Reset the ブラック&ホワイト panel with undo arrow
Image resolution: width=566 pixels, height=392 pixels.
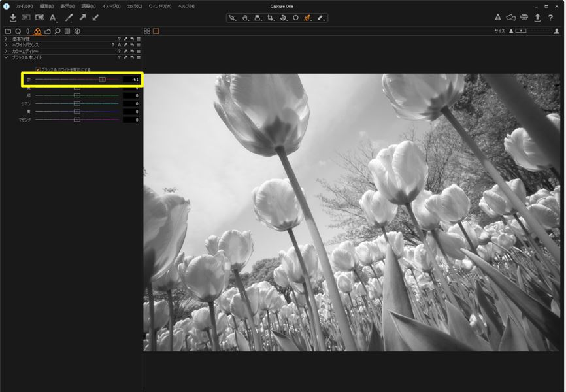click(x=132, y=57)
